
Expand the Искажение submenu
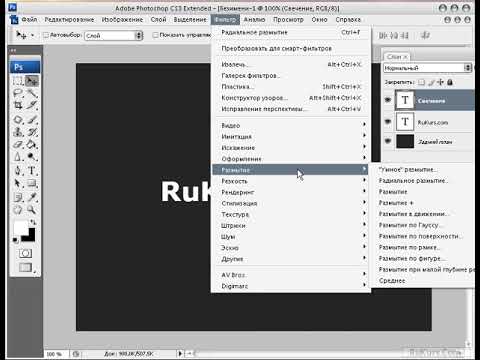(290, 148)
